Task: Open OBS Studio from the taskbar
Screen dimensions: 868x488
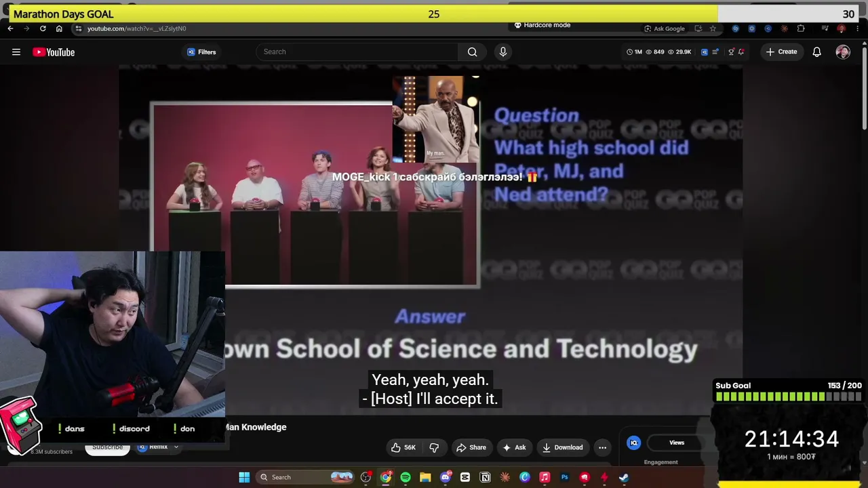Action: click(366, 477)
